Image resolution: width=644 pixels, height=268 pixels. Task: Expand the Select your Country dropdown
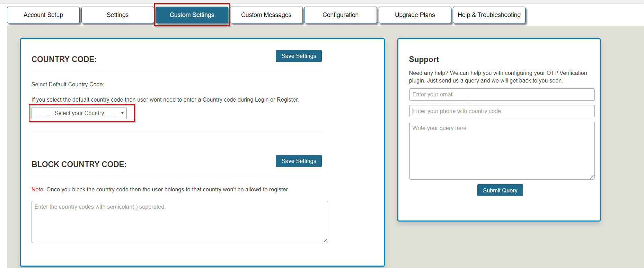pos(79,113)
